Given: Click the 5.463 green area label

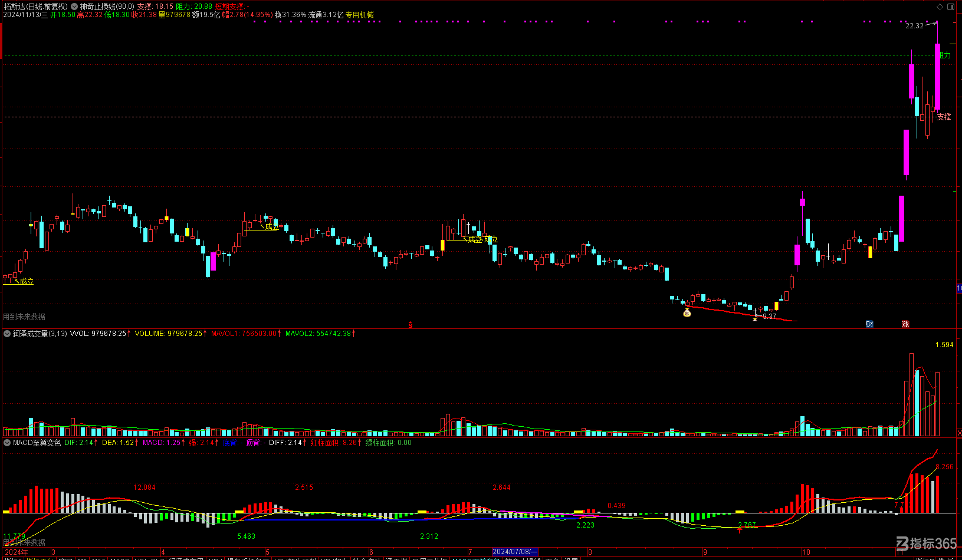Looking at the screenshot, I should tap(246, 536).
